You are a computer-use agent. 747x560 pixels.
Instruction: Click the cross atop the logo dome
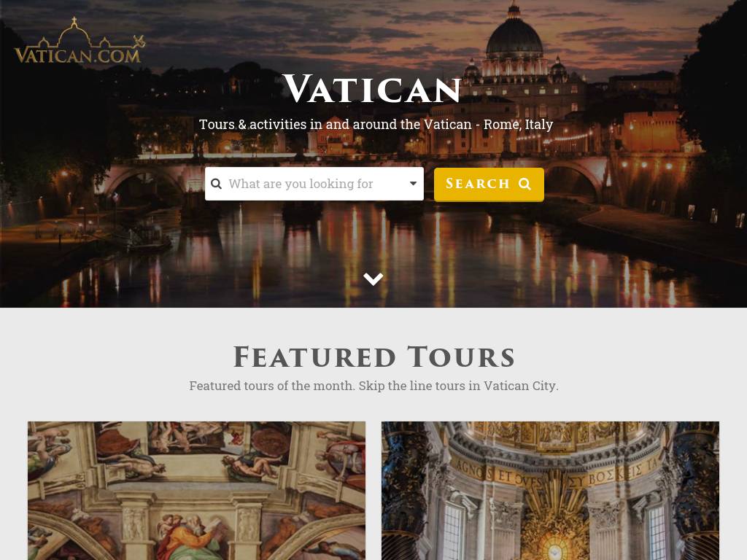coord(74,21)
